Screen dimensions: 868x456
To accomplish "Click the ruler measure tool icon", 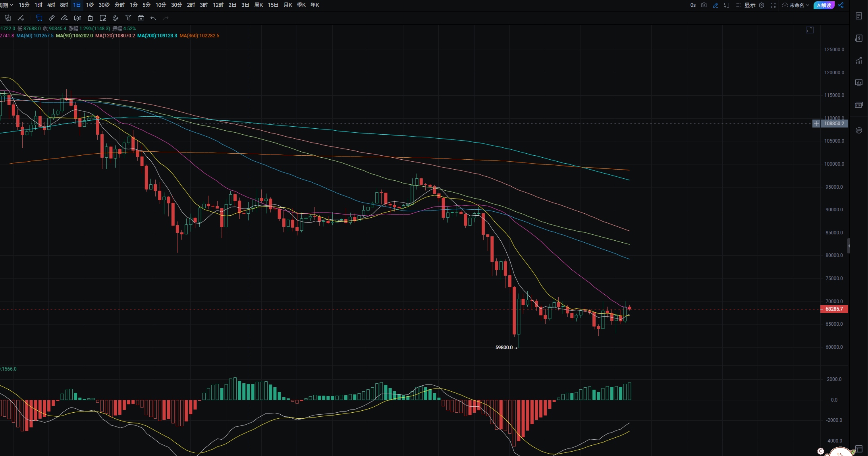I will pyautogui.click(x=52, y=18).
